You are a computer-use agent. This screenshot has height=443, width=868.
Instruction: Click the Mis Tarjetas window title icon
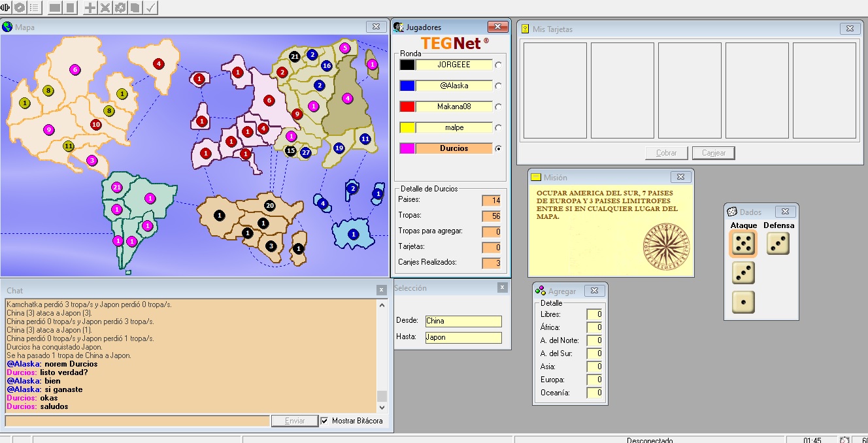point(525,29)
